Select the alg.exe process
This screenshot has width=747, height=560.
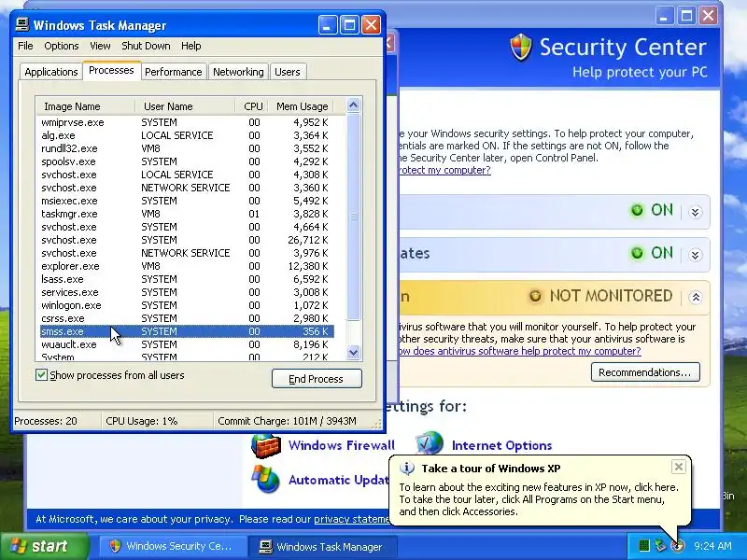[x=187, y=135]
